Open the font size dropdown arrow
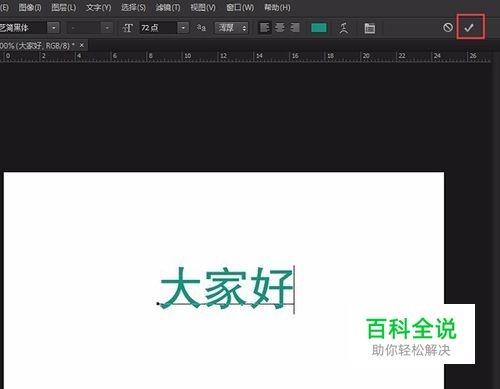The width and height of the screenshot is (500, 389). 183,28
